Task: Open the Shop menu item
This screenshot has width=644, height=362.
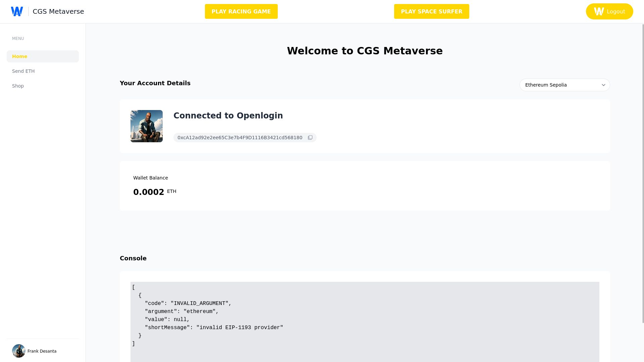Action: click(43, 86)
